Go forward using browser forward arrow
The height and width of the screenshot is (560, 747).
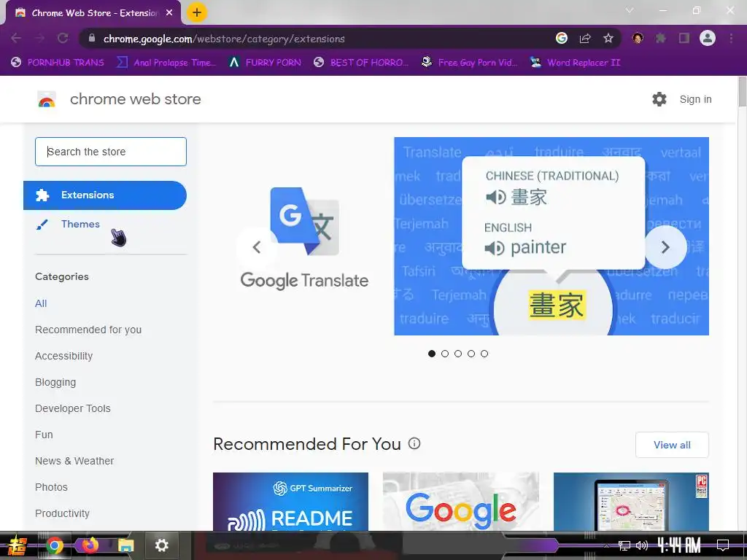[39, 38]
